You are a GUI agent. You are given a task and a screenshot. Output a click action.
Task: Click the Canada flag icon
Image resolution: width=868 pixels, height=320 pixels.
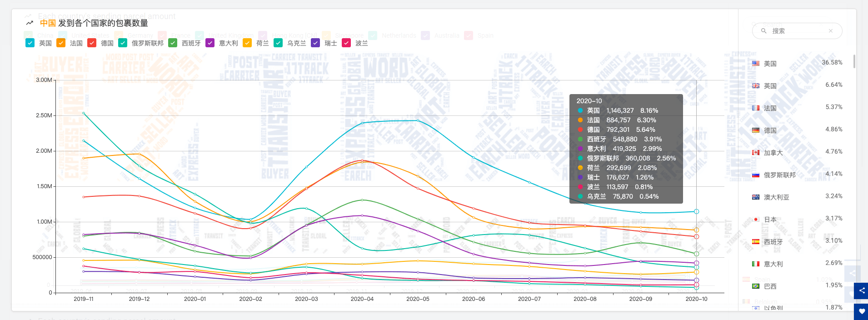(756, 153)
